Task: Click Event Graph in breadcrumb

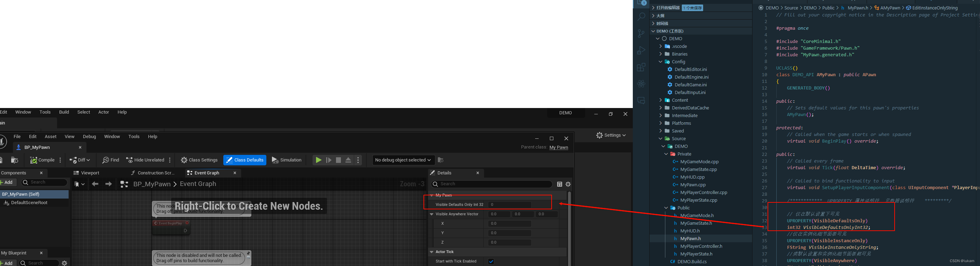Action: click(x=198, y=184)
